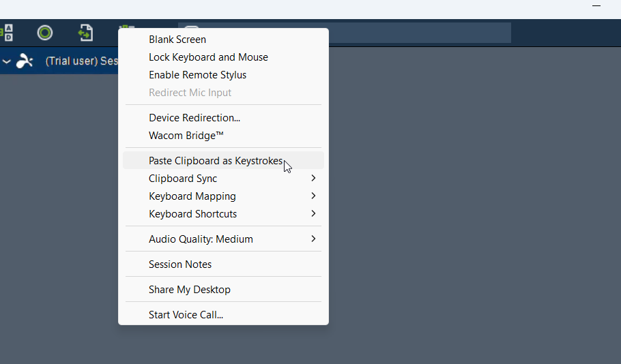Minimize the window
The width and height of the screenshot is (621, 364).
596,6
